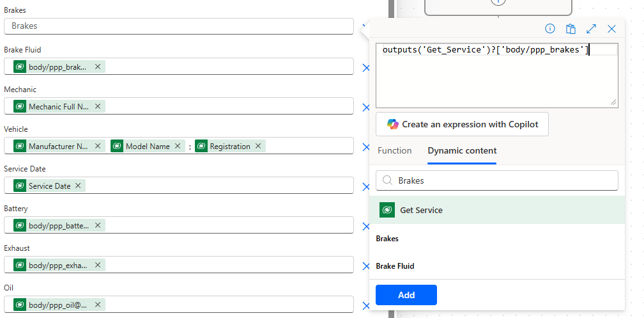
Task: Expand the expression editor to full screen
Action: pos(591,29)
